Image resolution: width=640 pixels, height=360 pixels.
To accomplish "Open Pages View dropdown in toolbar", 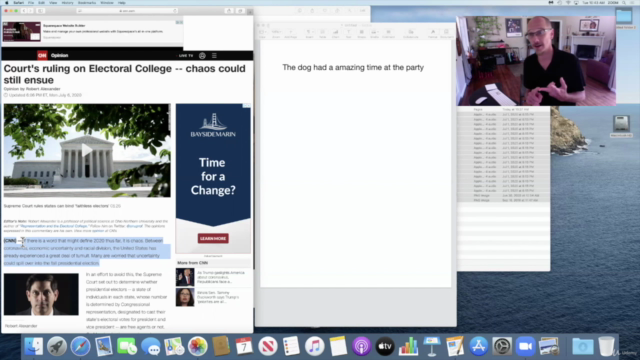I will (262, 33).
